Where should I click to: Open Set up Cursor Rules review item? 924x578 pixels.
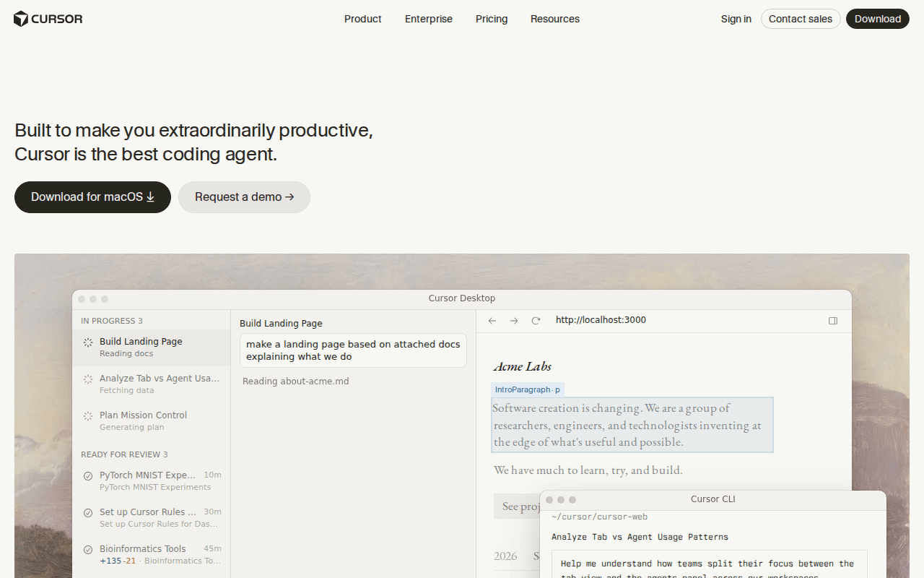pos(152,517)
